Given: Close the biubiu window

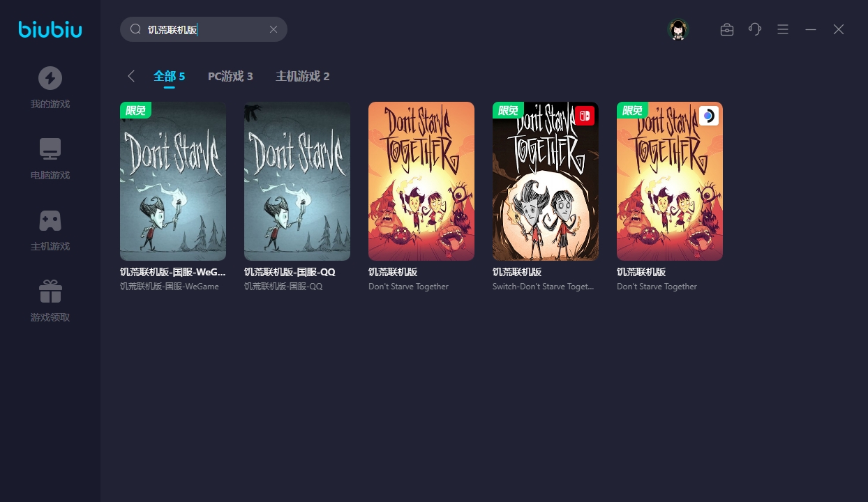Looking at the screenshot, I should 839,29.
